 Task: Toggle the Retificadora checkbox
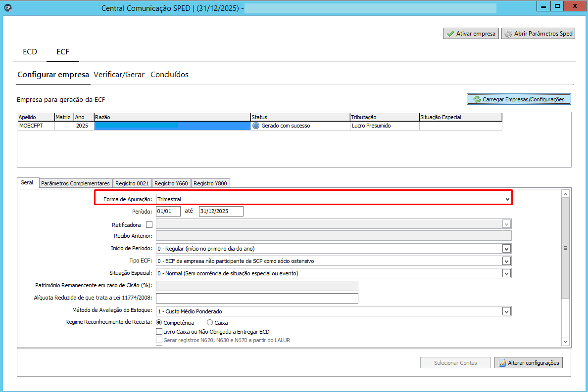click(x=149, y=224)
